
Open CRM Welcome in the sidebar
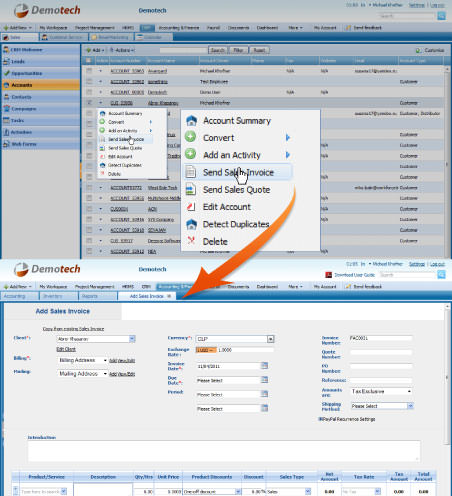pos(40,50)
